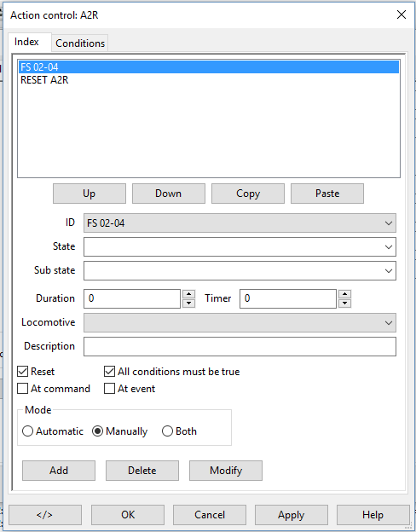
Task: Open the Locomotive dropdown
Action: 240,322
